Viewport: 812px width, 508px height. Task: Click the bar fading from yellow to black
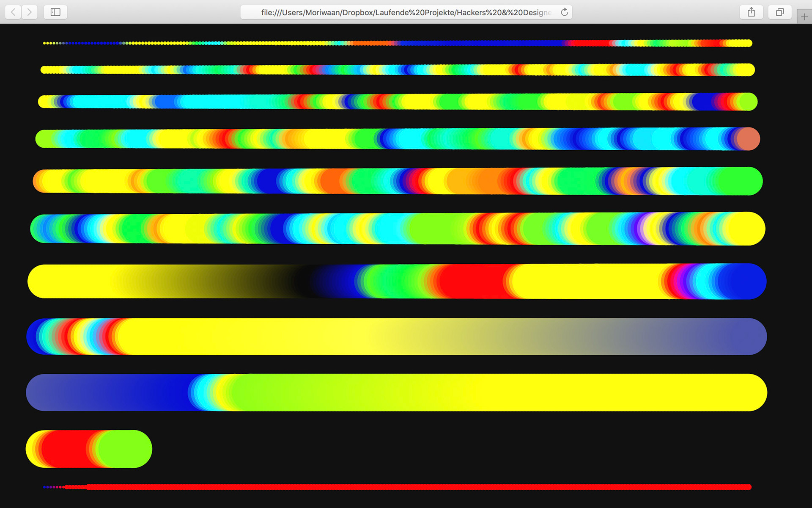tap(397, 281)
